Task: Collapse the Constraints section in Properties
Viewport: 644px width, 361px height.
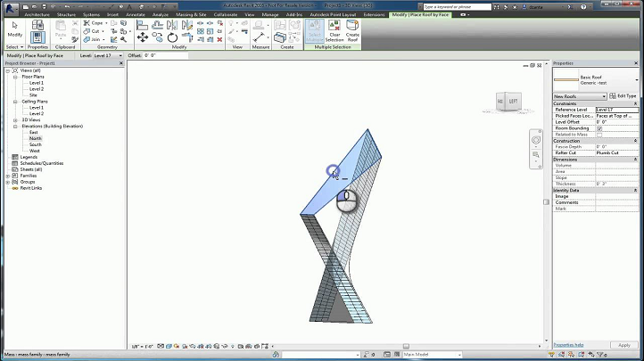Action: point(635,103)
